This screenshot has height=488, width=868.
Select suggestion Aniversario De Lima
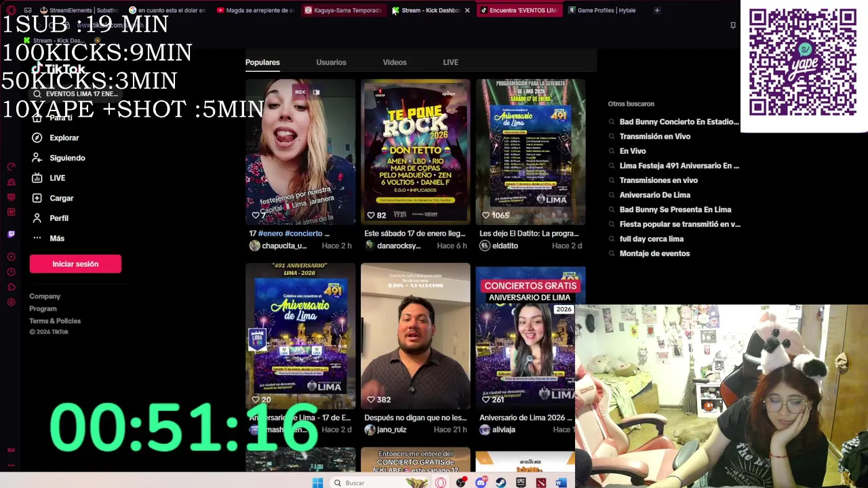tap(655, 195)
